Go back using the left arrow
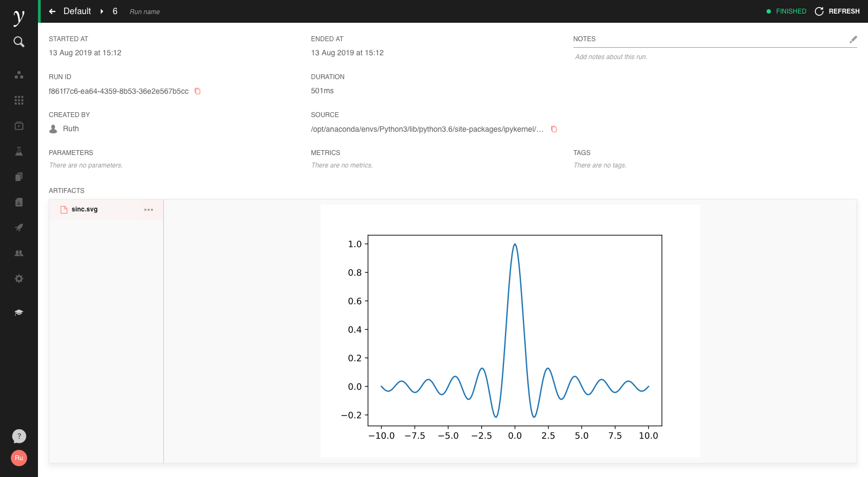 click(53, 11)
